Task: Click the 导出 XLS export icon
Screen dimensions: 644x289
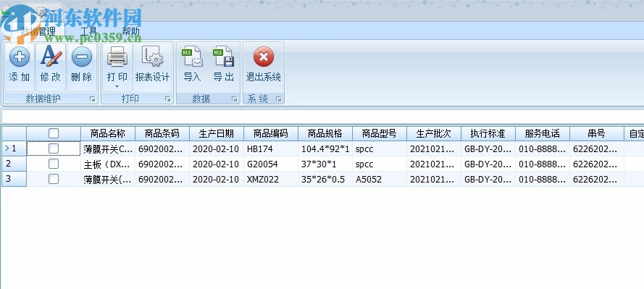Action: coord(223,56)
